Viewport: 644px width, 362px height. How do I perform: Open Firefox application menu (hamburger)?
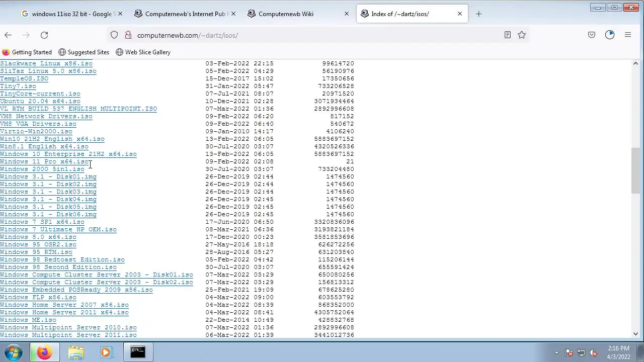628,35
